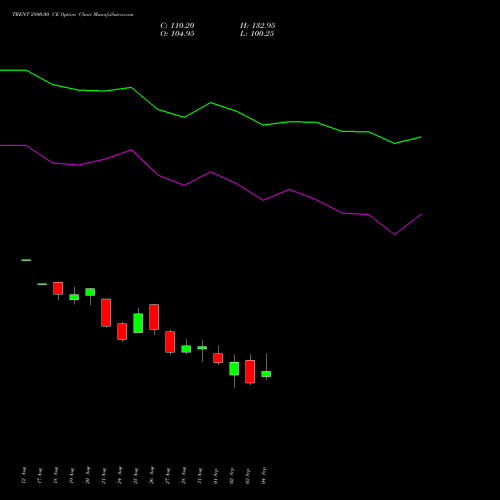
Task: Click the 28 Aug date label
Action: coord(183,475)
